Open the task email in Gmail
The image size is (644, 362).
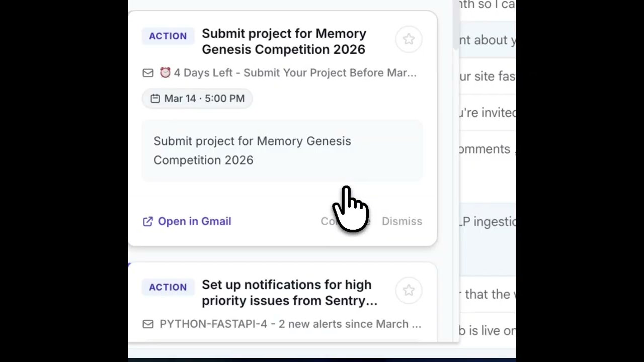194,222
